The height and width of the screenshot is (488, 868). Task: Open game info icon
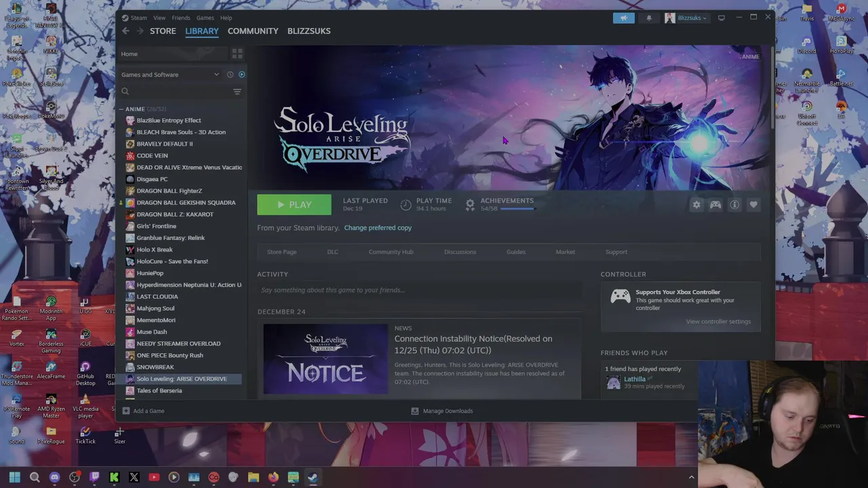point(734,205)
